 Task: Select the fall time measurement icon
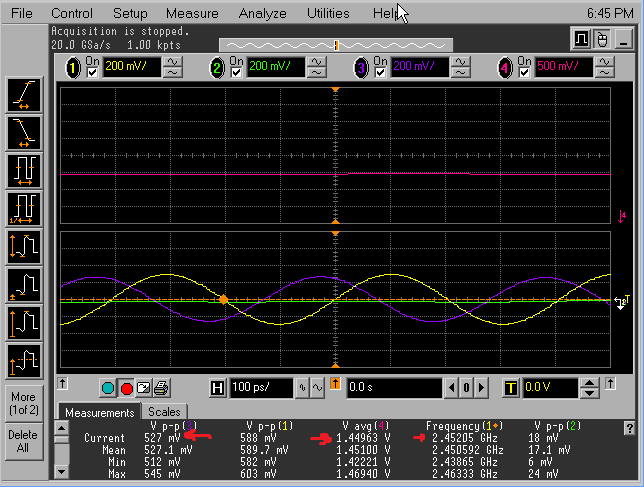click(x=24, y=131)
